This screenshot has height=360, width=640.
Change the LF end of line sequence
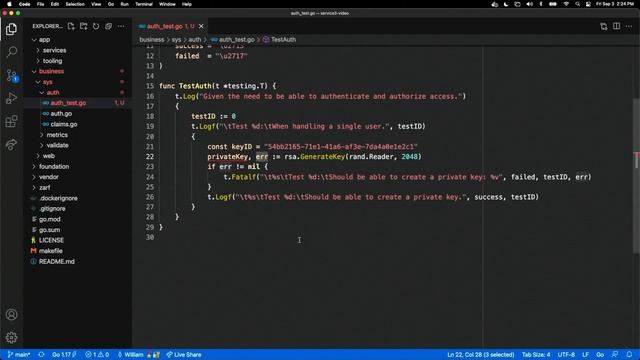coord(585,355)
